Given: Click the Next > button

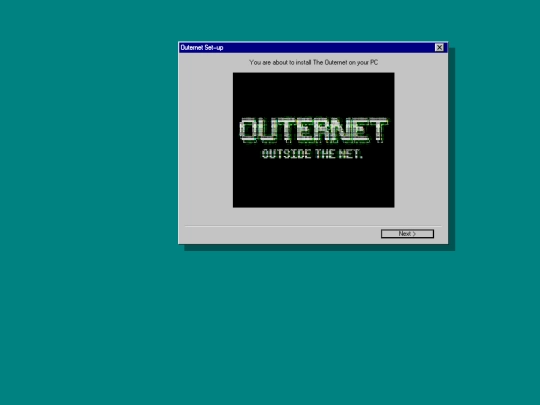Looking at the screenshot, I should tap(407, 234).
